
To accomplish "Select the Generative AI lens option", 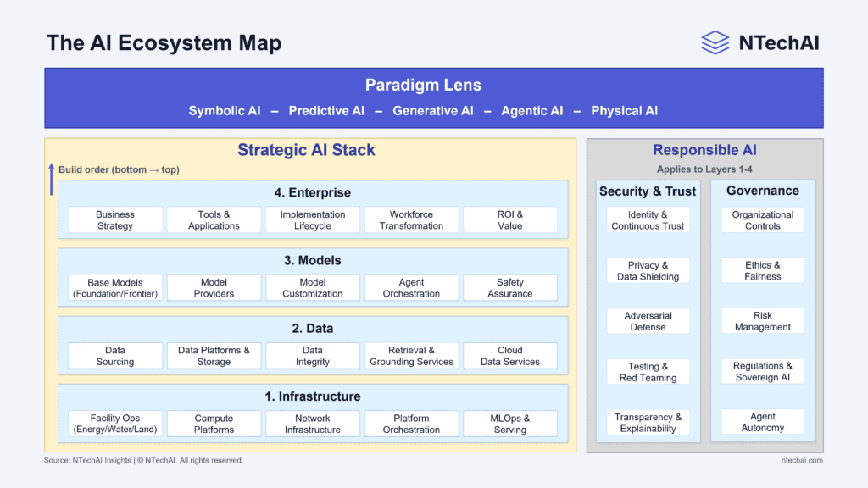I will click(434, 111).
